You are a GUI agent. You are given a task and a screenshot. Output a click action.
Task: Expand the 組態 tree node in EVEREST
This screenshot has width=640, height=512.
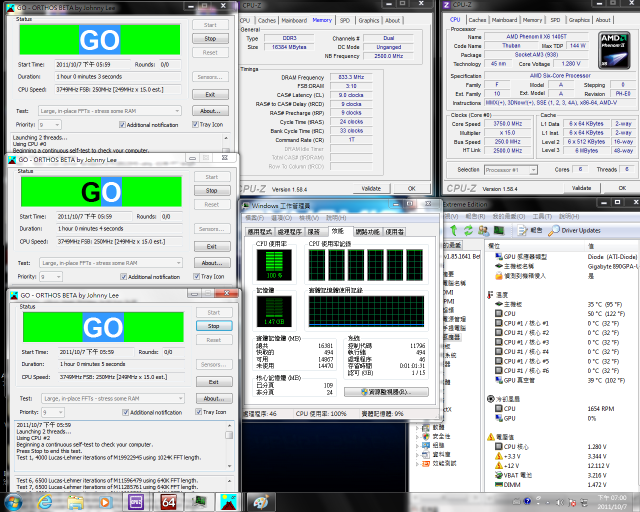tap(417, 445)
